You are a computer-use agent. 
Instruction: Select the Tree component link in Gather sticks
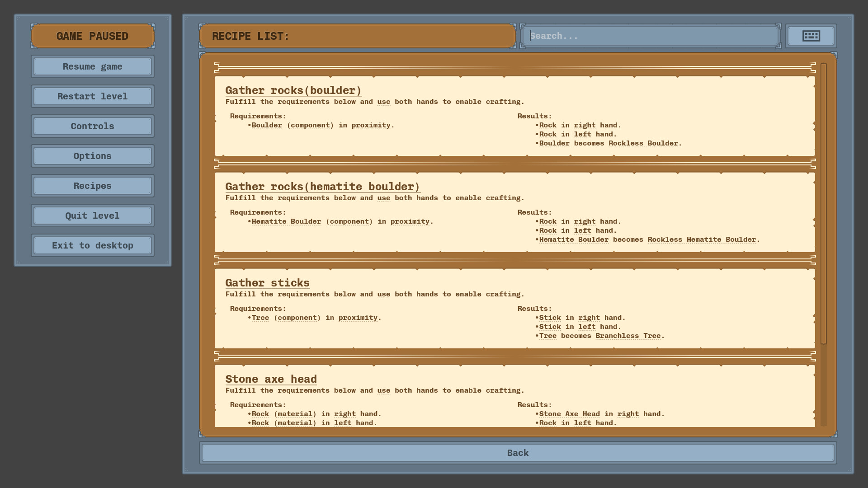261,318
